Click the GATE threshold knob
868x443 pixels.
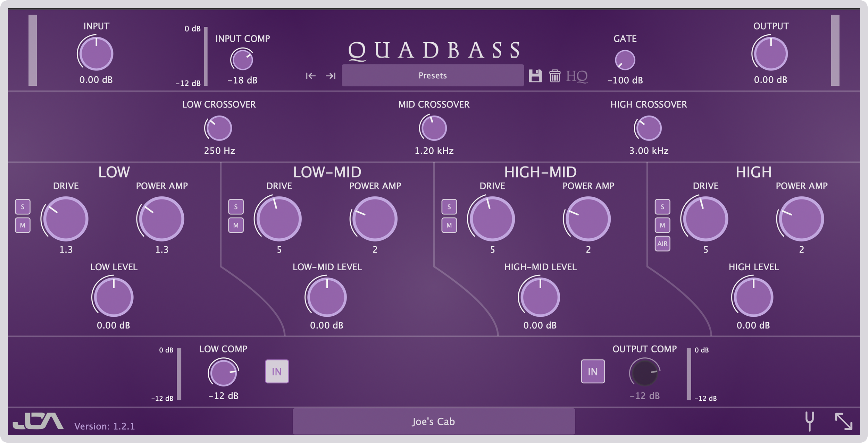625,60
